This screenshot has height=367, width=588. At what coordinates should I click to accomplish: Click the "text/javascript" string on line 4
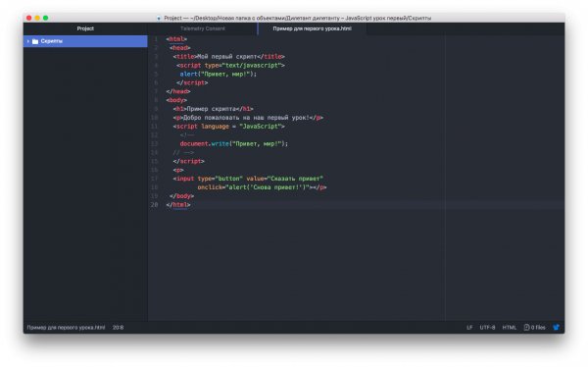(251, 66)
